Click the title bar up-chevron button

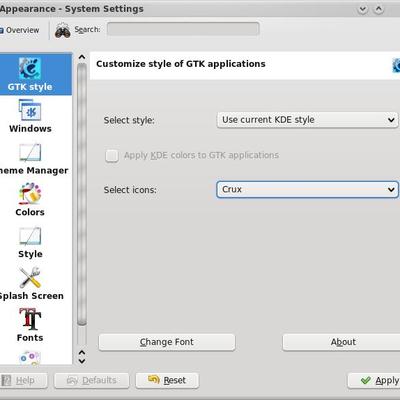(379, 9)
